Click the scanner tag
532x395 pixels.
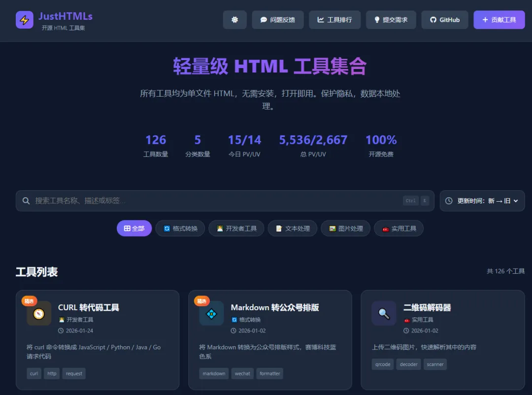pyautogui.click(x=435, y=364)
